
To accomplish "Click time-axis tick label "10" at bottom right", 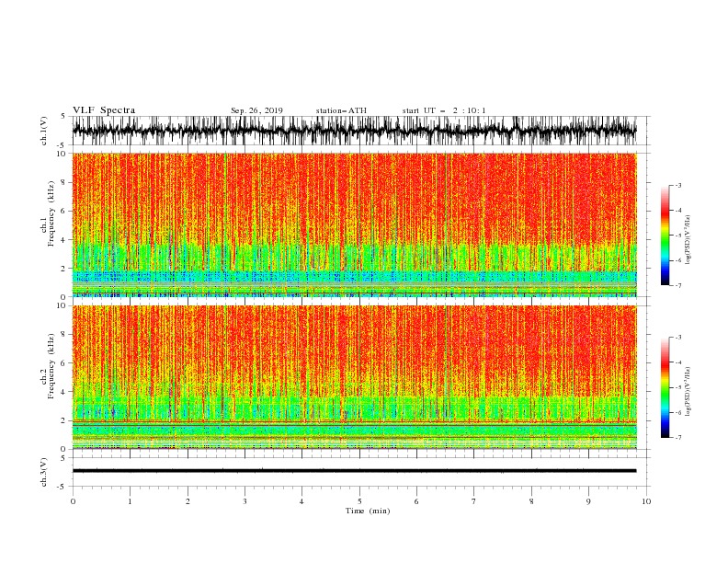I will click(x=646, y=501).
